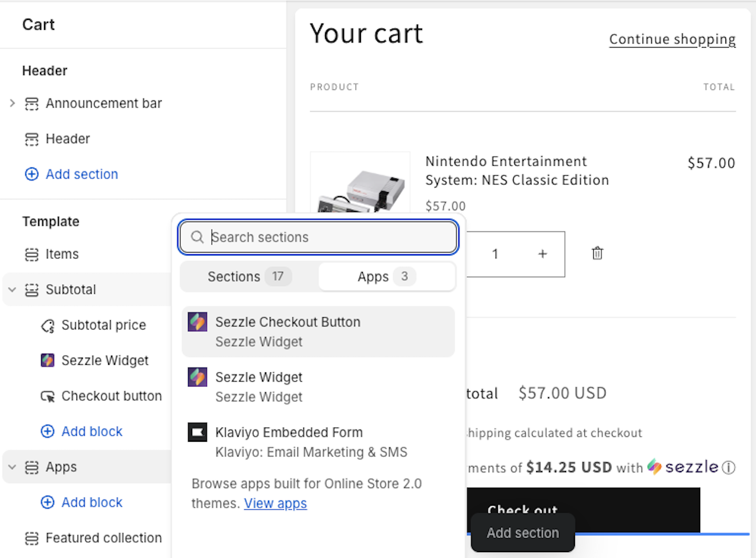This screenshot has width=756, height=558.
Task: Click the Checkout button block icon
Action: click(48, 396)
